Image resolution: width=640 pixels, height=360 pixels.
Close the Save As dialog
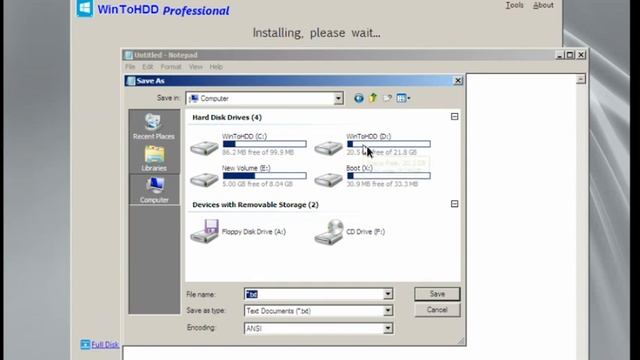[x=458, y=81]
